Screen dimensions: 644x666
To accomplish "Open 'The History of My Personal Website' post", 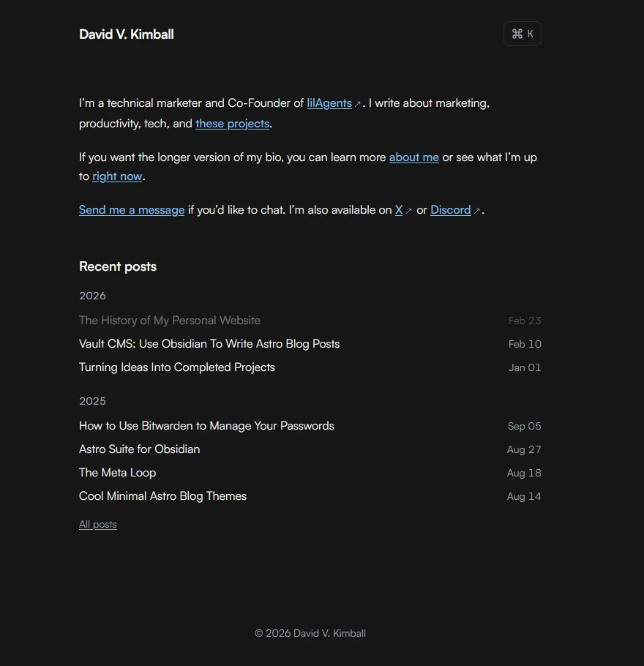I will 170,320.
